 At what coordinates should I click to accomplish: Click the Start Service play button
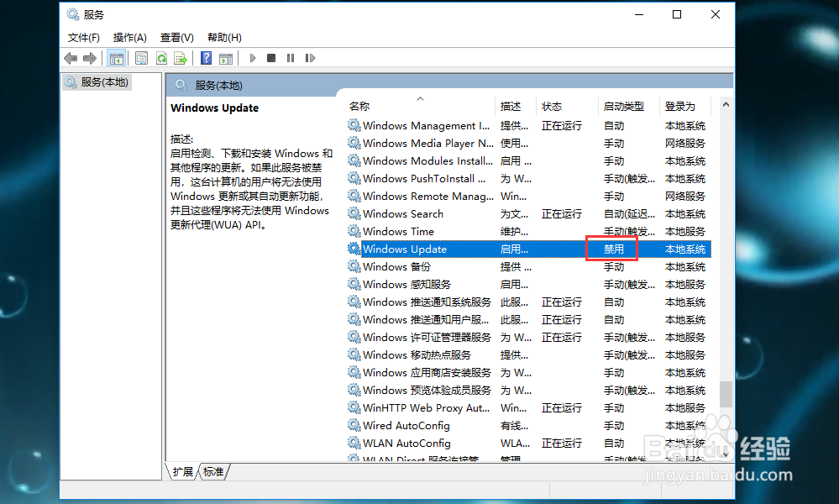[x=253, y=58]
